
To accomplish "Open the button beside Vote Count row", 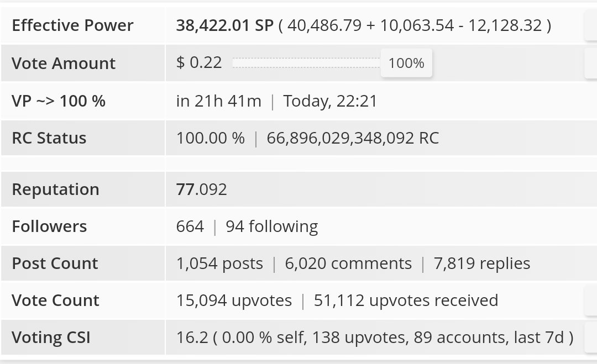I will click(591, 300).
